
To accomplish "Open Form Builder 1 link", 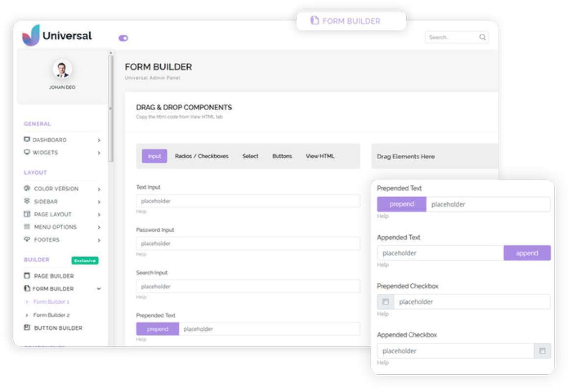I will pos(51,302).
